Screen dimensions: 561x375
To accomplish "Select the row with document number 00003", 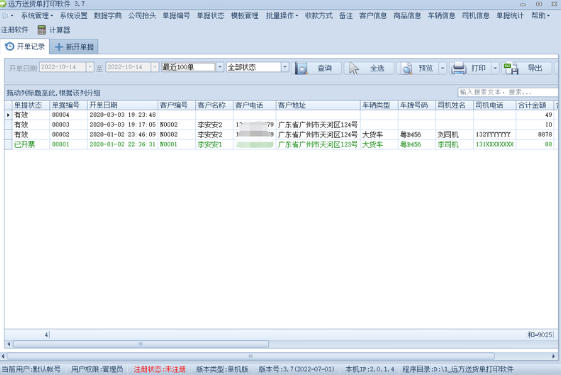I will tap(281, 125).
